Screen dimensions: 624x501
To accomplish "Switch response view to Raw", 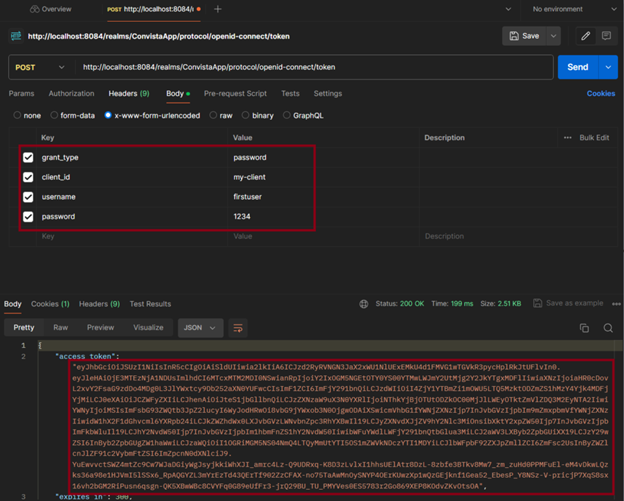I will pos(60,328).
